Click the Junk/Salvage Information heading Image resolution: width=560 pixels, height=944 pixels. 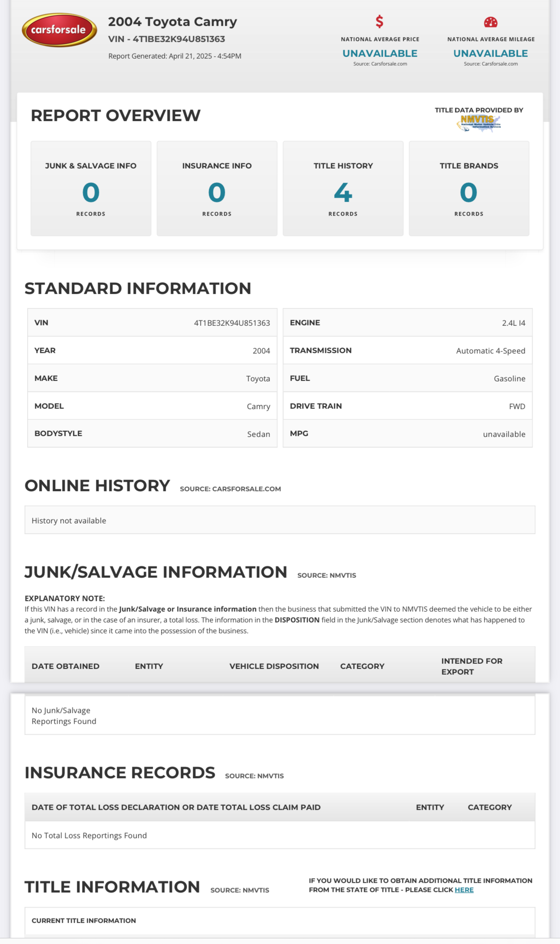coord(156,572)
